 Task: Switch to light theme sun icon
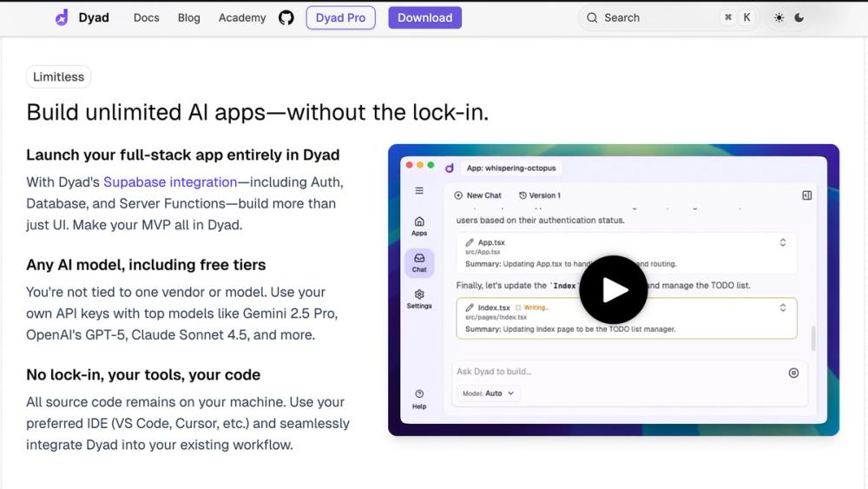click(779, 17)
